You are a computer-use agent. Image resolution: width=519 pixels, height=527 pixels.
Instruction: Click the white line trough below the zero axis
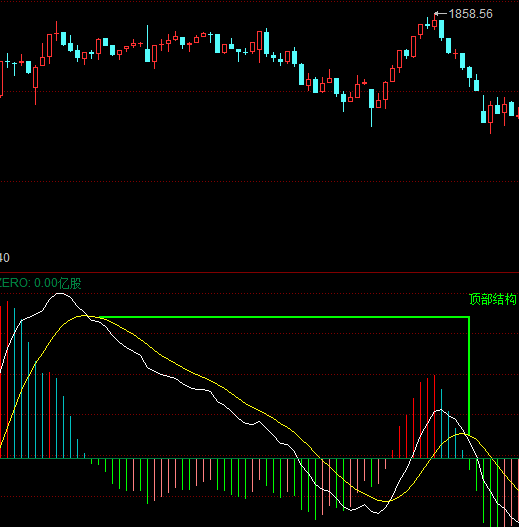pos(377,513)
